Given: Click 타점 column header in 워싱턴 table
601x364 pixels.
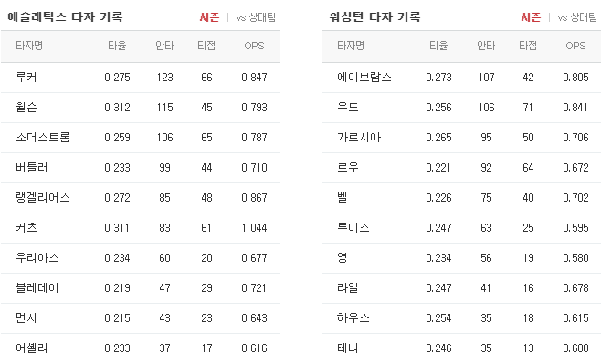Looking at the screenshot, I should pyautogui.click(x=528, y=46).
